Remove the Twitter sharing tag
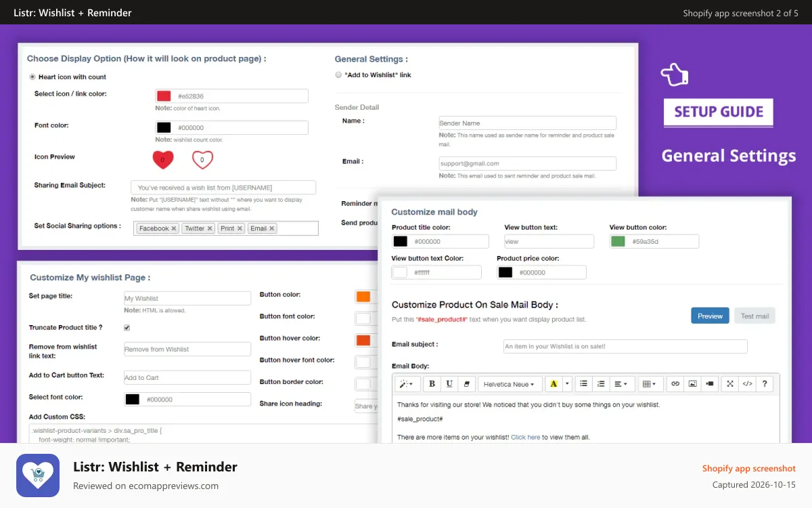812x508 pixels. tap(210, 229)
